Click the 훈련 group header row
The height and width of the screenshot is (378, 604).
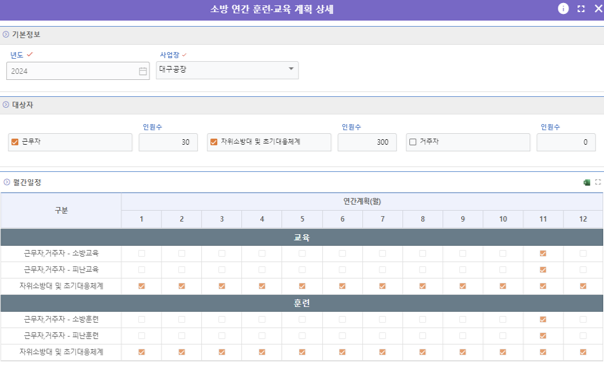tap(302, 303)
